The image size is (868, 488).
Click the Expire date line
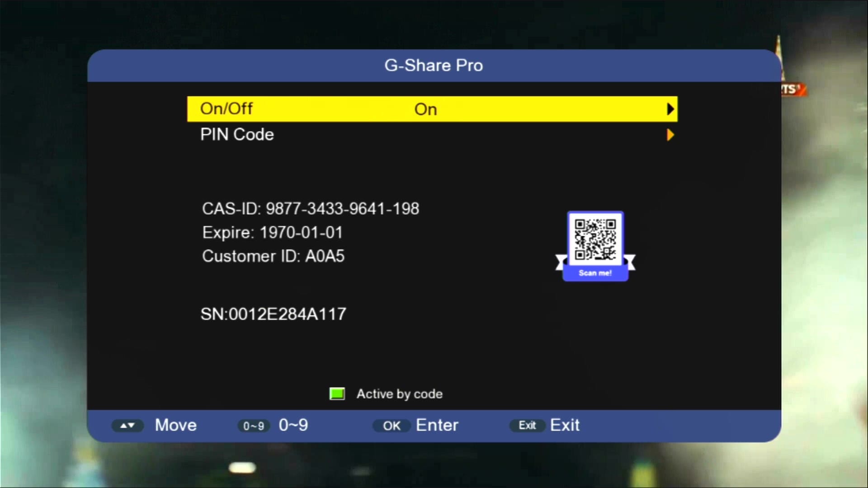[272, 233]
